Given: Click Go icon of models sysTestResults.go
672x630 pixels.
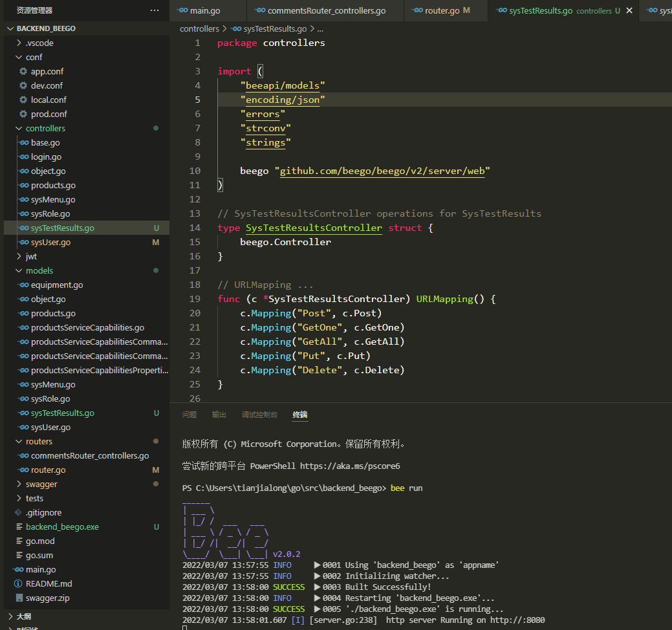Looking at the screenshot, I should (24, 413).
